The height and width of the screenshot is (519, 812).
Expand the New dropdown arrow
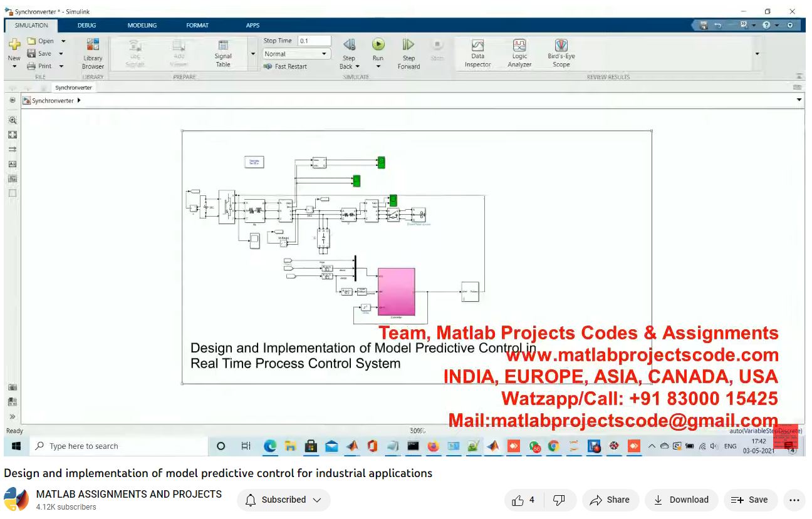(14, 66)
